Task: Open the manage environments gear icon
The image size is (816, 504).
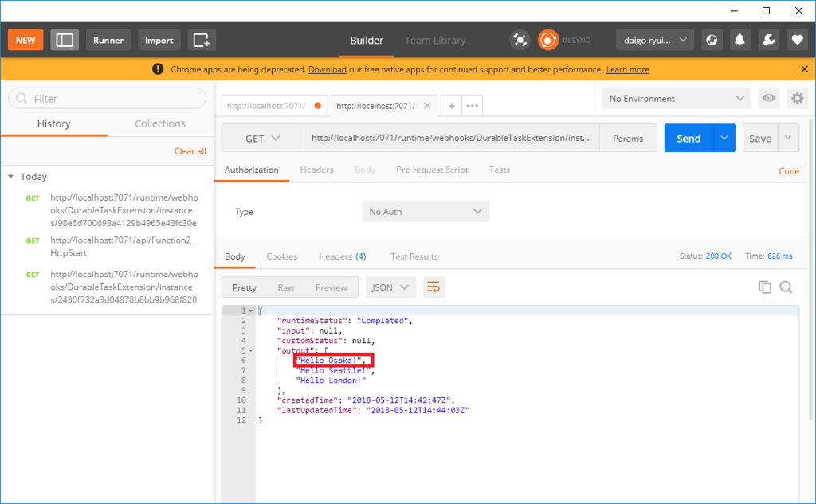Action: click(797, 98)
